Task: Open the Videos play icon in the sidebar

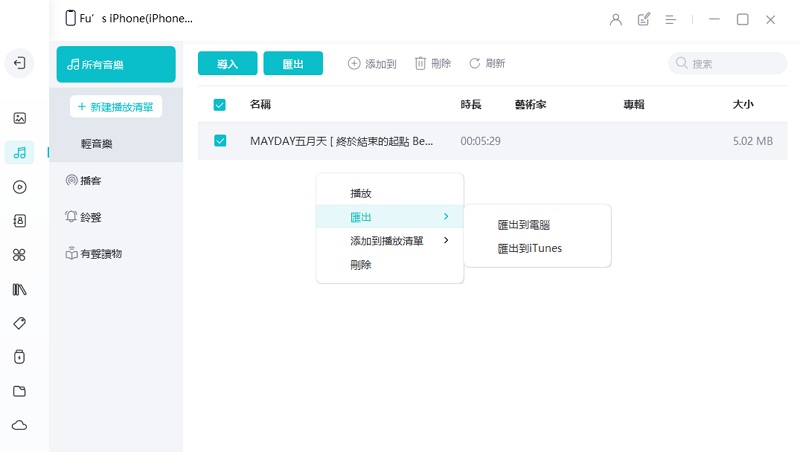Action: click(x=19, y=187)
